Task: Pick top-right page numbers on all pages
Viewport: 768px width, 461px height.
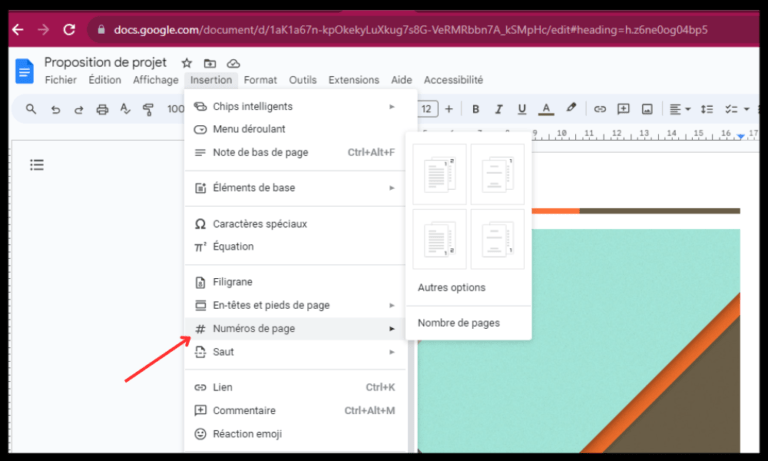Action: pos(439,174)
